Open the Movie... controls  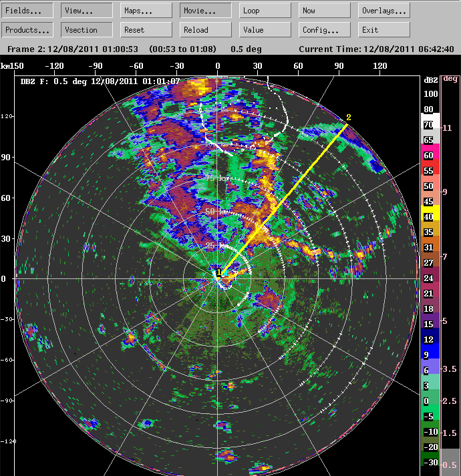click(205, 11)
